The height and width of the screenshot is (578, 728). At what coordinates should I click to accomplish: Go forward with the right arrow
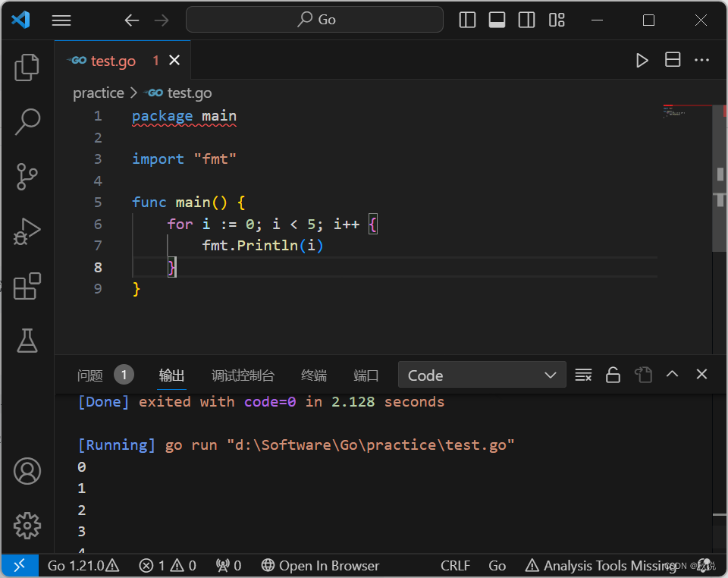(x=162, y=20)
